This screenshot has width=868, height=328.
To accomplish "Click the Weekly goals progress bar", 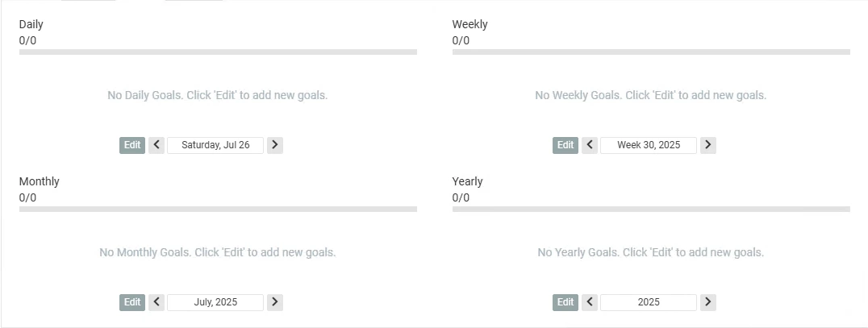I will click(651, 52).
